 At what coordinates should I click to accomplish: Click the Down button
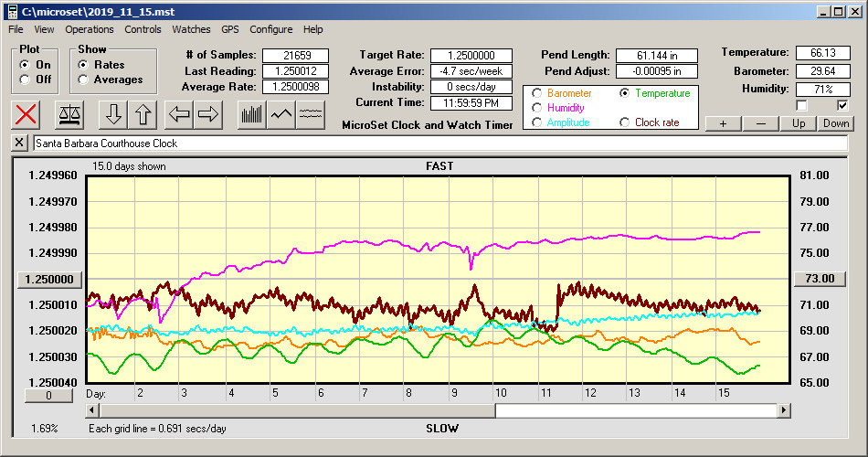[836, 123]
